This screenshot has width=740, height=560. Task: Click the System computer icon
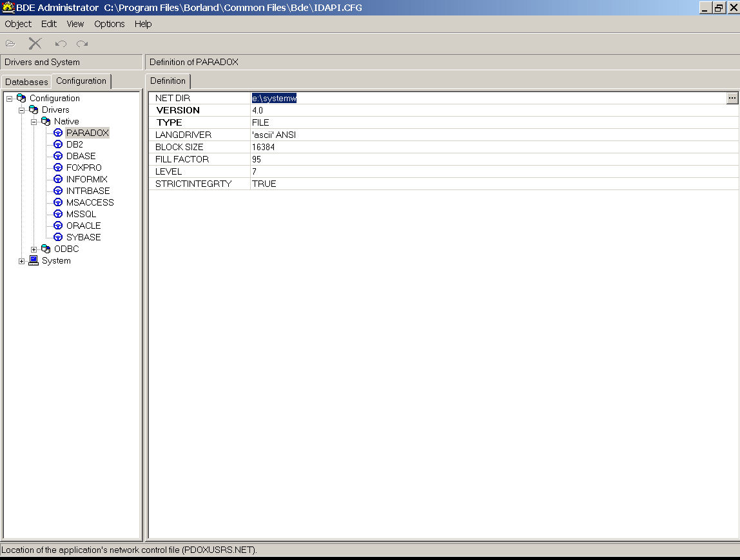pyautogui.click(x=34, y=260)
